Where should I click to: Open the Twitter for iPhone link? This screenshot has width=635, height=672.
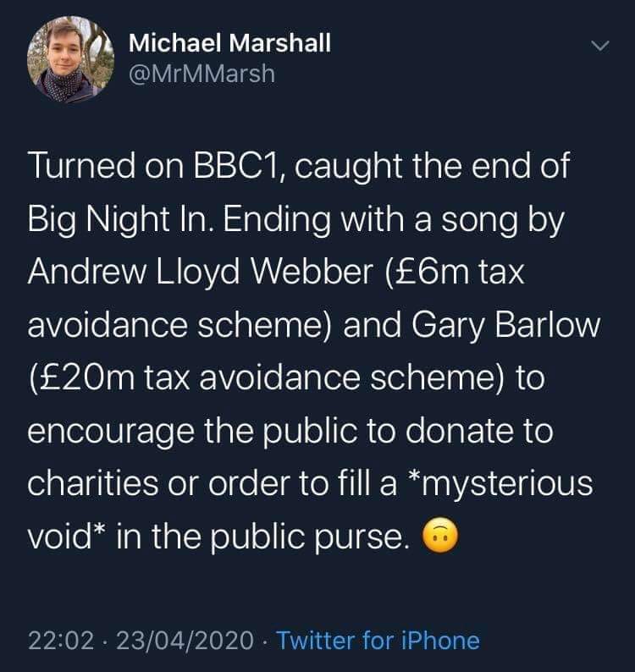[378, 641]
